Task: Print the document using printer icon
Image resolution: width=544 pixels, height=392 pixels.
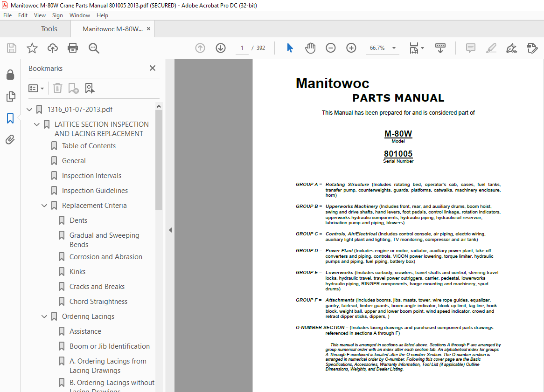Action: point(73,48)
